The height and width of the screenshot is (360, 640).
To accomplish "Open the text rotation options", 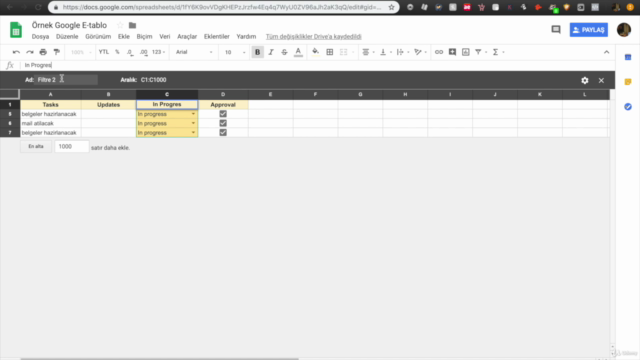I will coord(420,52).
